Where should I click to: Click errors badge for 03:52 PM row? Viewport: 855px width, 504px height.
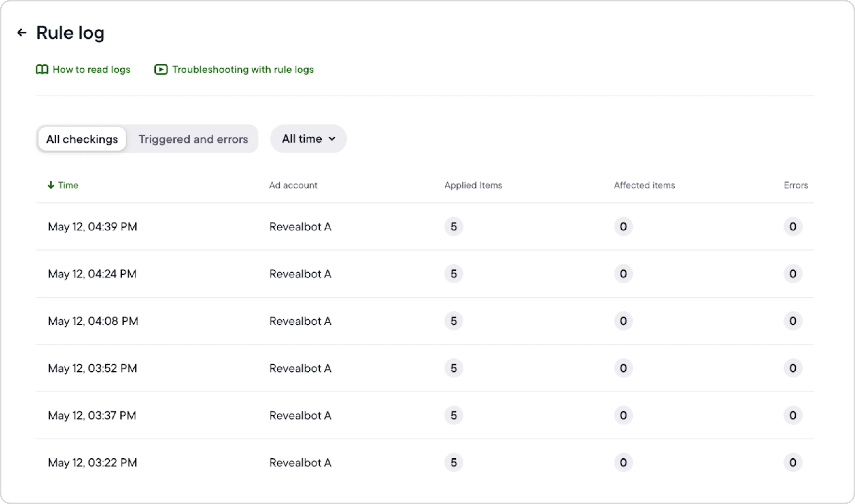tap(792, 368)
